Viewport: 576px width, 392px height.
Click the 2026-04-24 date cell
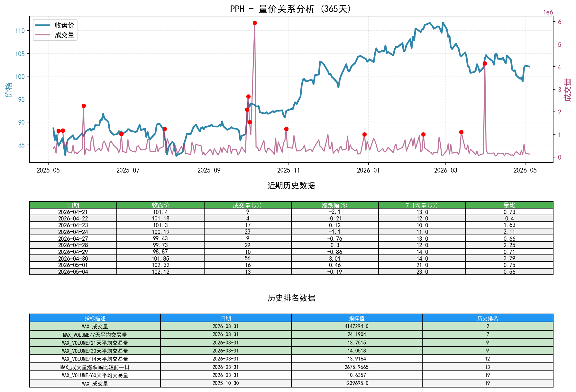[x=73, y=232]
